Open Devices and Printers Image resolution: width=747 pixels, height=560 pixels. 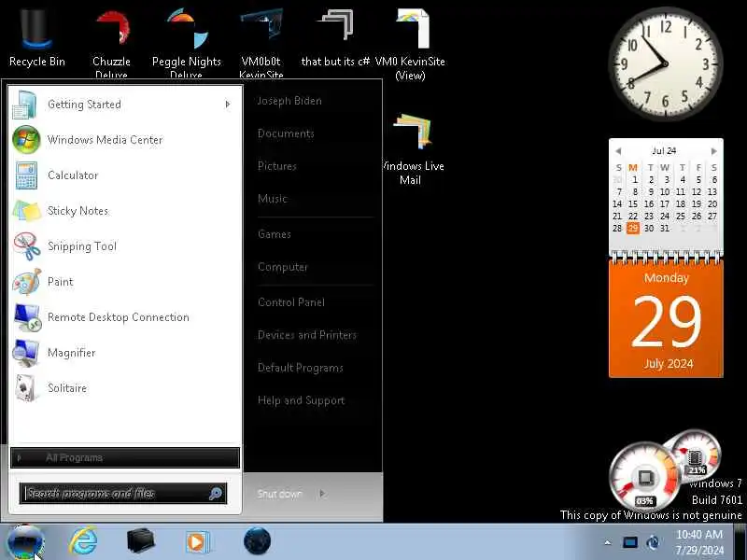pos(307,335)
